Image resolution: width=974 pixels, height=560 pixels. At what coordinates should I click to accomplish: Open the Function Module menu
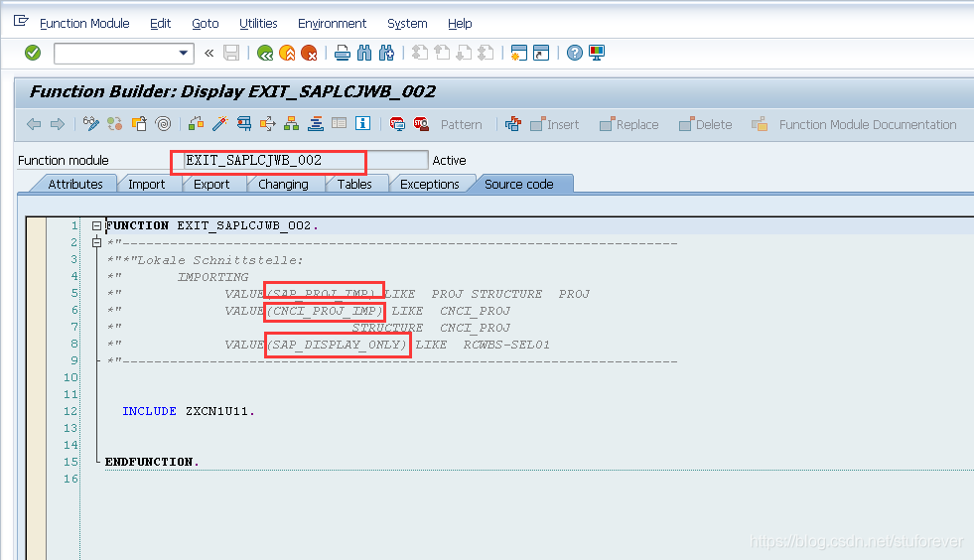84,24
